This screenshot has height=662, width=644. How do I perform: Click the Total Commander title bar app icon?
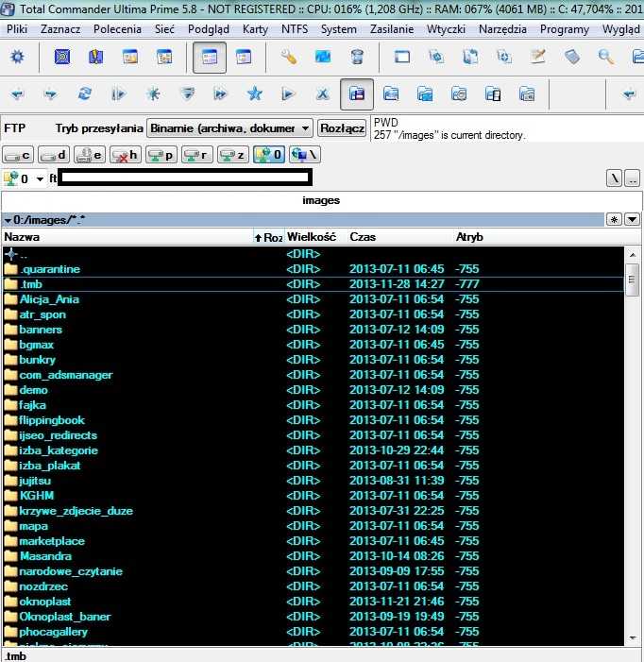[8, 8]
